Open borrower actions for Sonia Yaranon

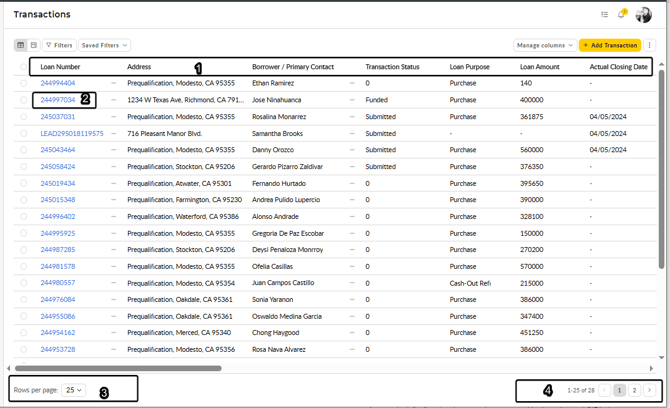[352, 299]
